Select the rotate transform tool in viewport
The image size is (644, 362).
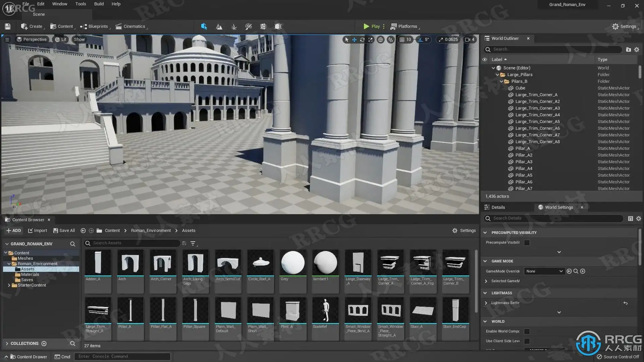362,40
